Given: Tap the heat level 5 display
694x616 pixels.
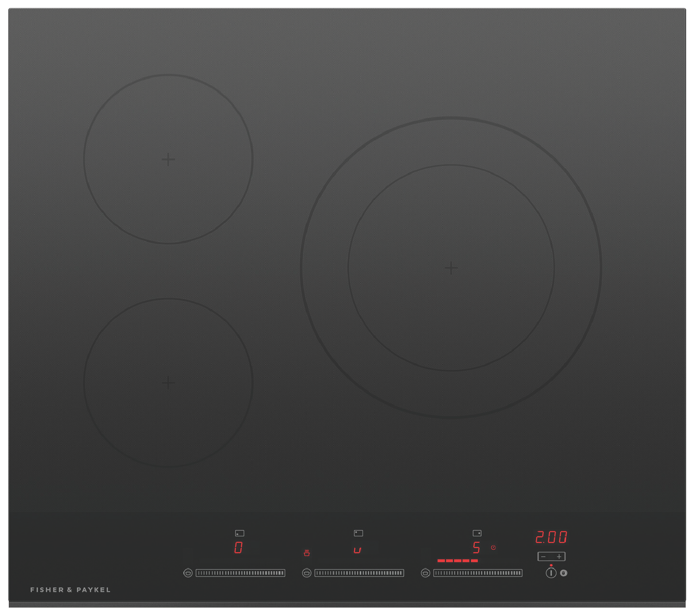Looking at the screenshot, I should [476, 548].
